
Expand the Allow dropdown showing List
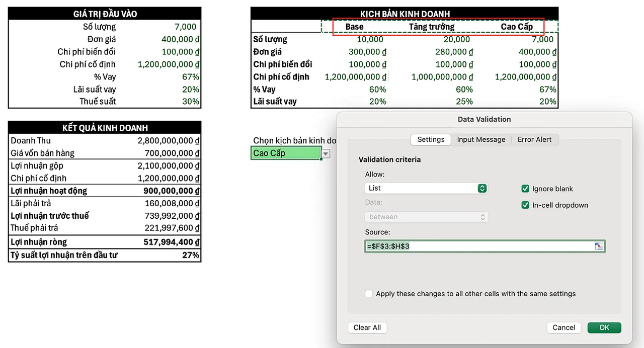pos(426,188)
